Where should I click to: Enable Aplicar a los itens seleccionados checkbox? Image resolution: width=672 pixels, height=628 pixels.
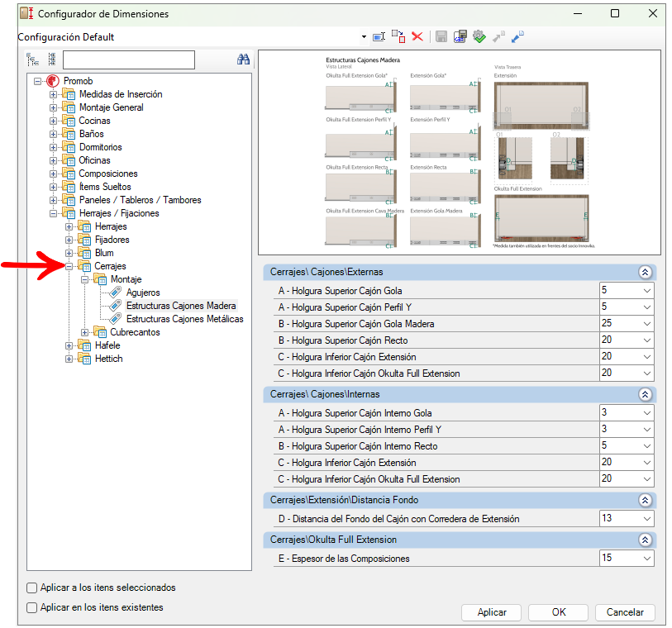[x=31, y=588]
